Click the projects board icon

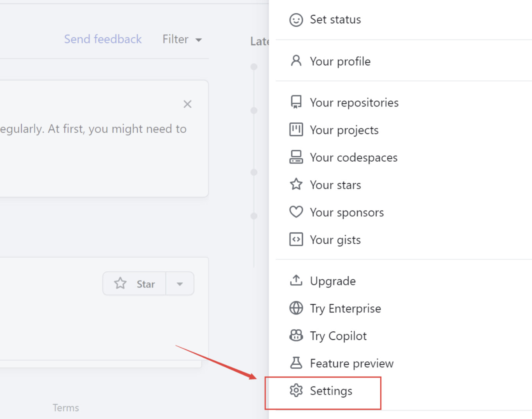(296, 129)
